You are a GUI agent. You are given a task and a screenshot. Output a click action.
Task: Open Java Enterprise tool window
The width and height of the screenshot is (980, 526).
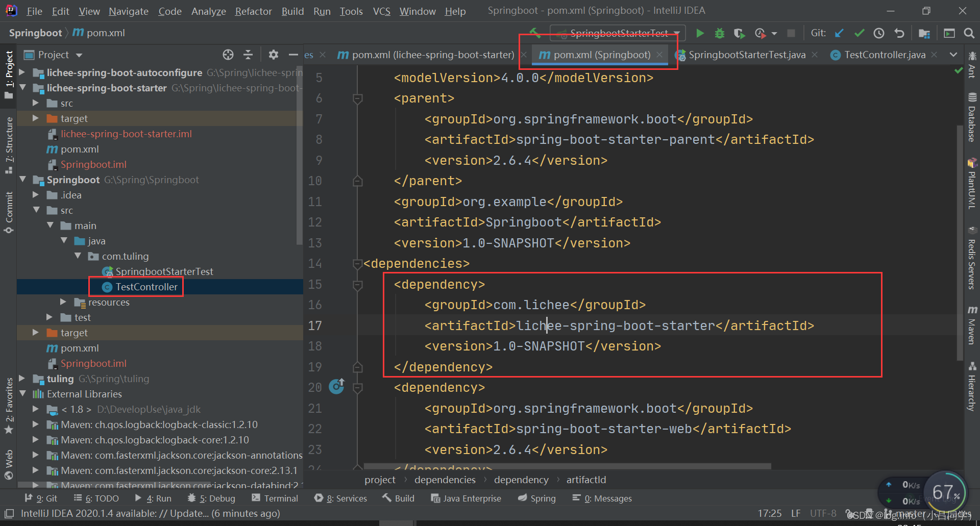466,498
